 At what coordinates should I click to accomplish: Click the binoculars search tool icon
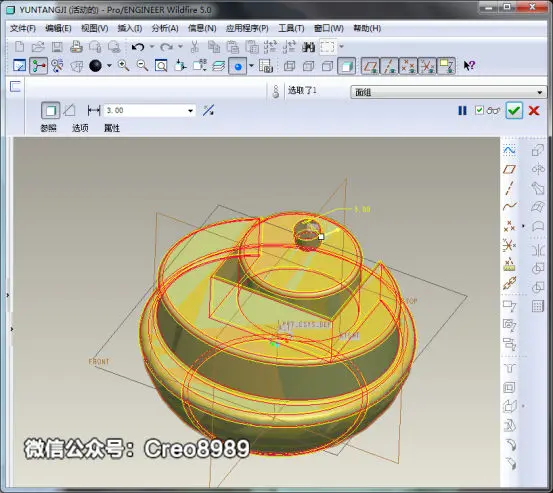pyautogui.click(x=309, y=47)
